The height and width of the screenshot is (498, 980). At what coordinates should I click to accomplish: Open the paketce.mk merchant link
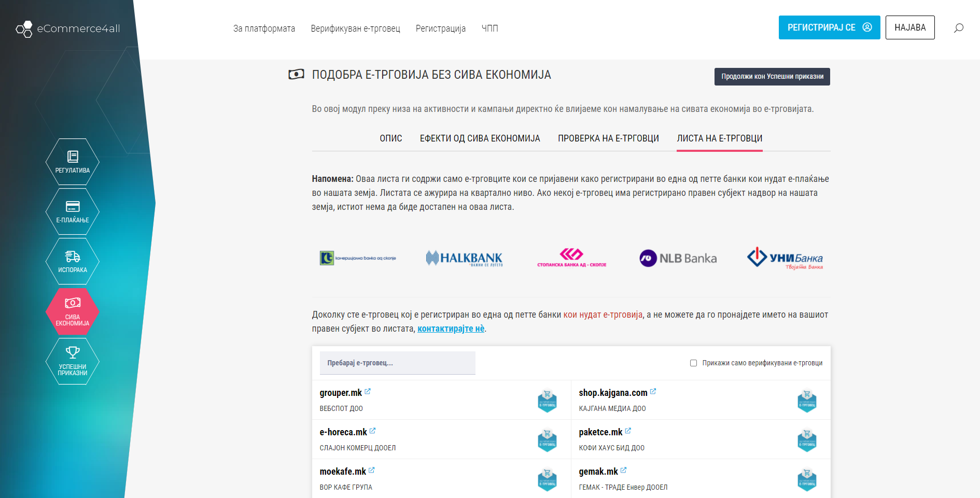tap(600, 432)
